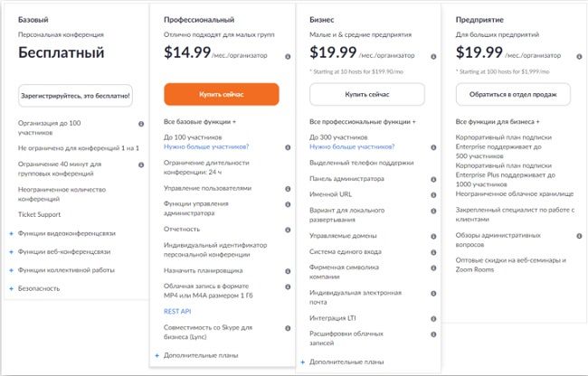Click info icon beside $14.99 Professional price
This screenshot has height=376, width=588.
click(x=288, y=57)
